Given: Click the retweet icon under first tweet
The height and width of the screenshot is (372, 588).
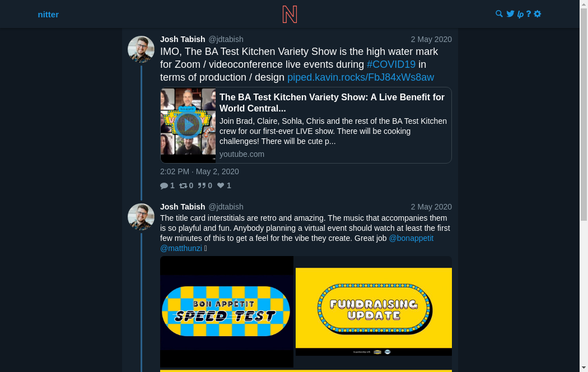Looking at the screenshot, I should [183, 185].
